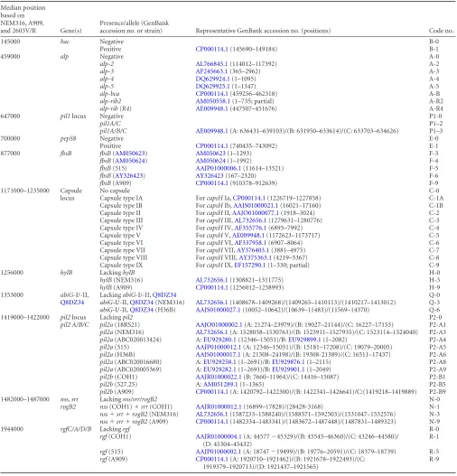Click the EU929282.1 accession link
The width and height of the screenshot is (457, 476).
tap(219, 369)
